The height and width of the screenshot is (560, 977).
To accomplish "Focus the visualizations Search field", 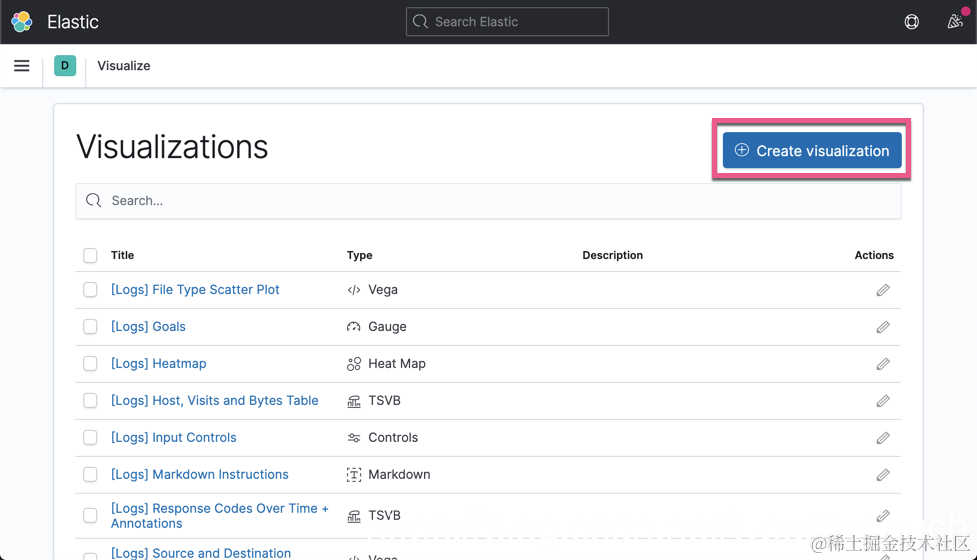I will 488,201.
